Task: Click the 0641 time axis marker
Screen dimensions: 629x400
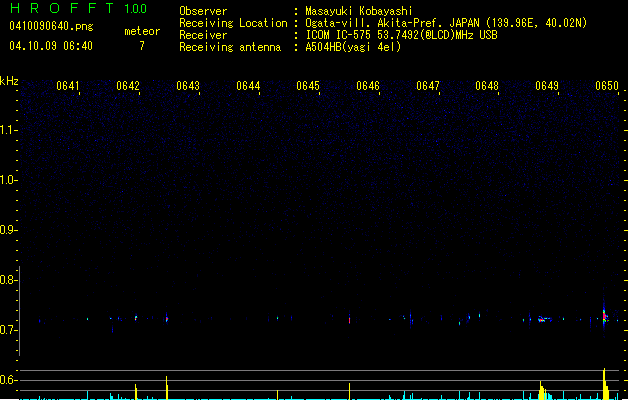Action: pyautogui.click(x=68, y=86)
